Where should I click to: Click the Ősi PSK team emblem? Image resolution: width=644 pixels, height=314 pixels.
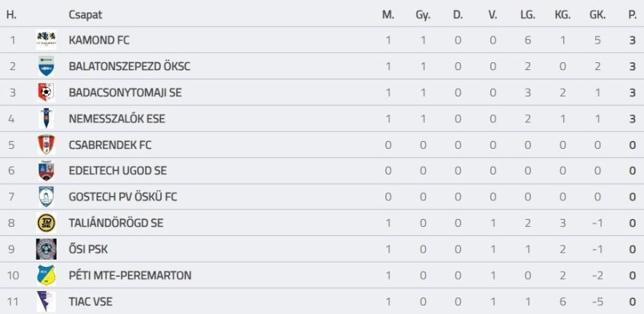(47, 249)
